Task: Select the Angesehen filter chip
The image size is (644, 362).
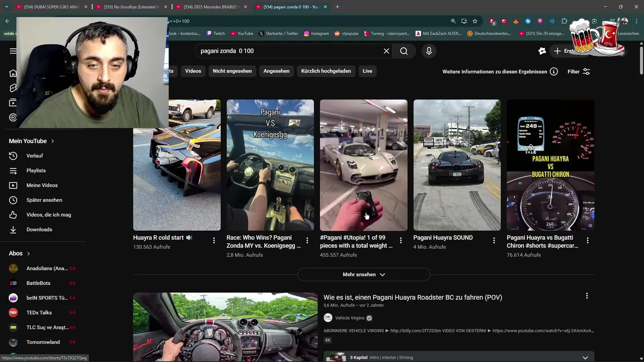Action: pos(276,71)
